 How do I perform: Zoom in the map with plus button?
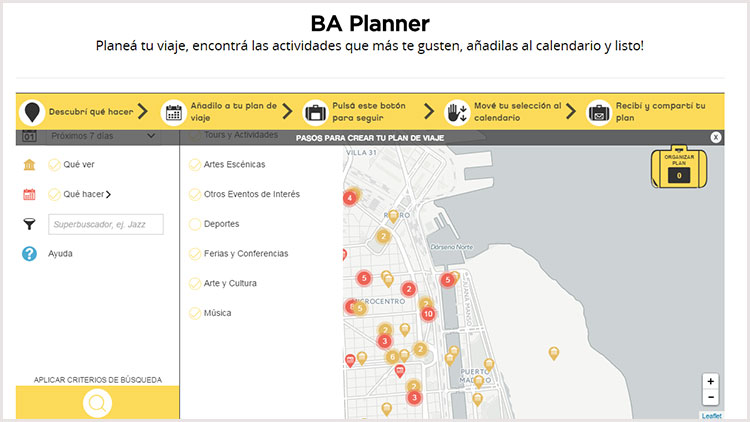710,381
